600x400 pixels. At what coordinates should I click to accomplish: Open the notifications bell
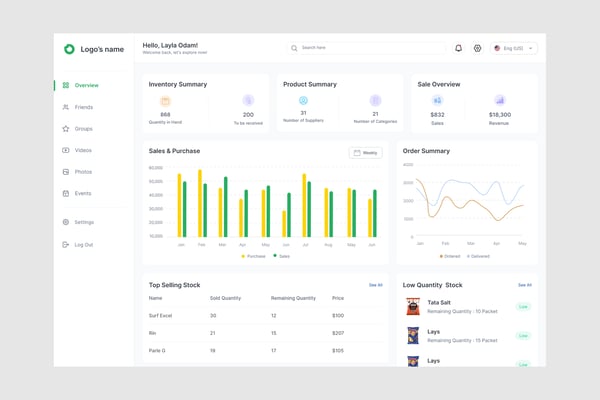(x=458, y=48)
